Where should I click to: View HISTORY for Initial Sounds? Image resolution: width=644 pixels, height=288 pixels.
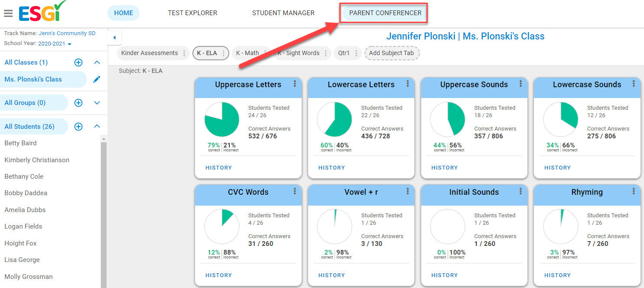point(445,275)
